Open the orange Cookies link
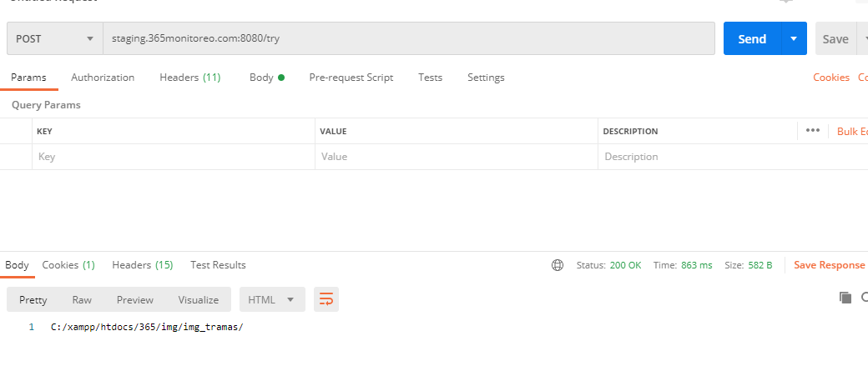Screen dimensions: 868x366 click(x=830, y=78)
